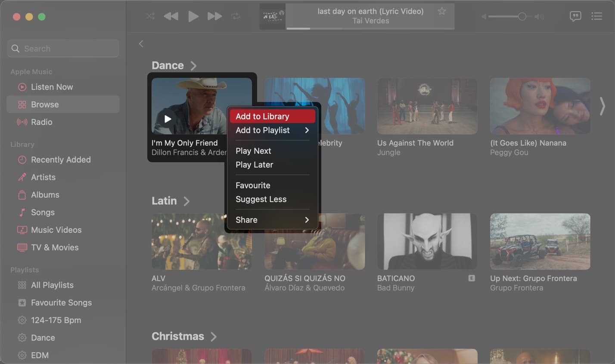Open the lyrics panel
The image size is (615, 364).
click(575, 16)
